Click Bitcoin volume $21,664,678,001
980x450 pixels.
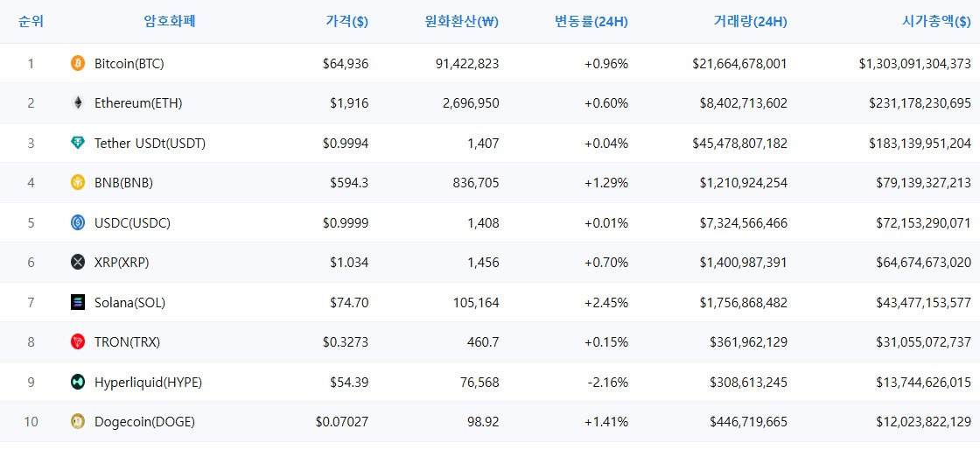click(740, 64)
